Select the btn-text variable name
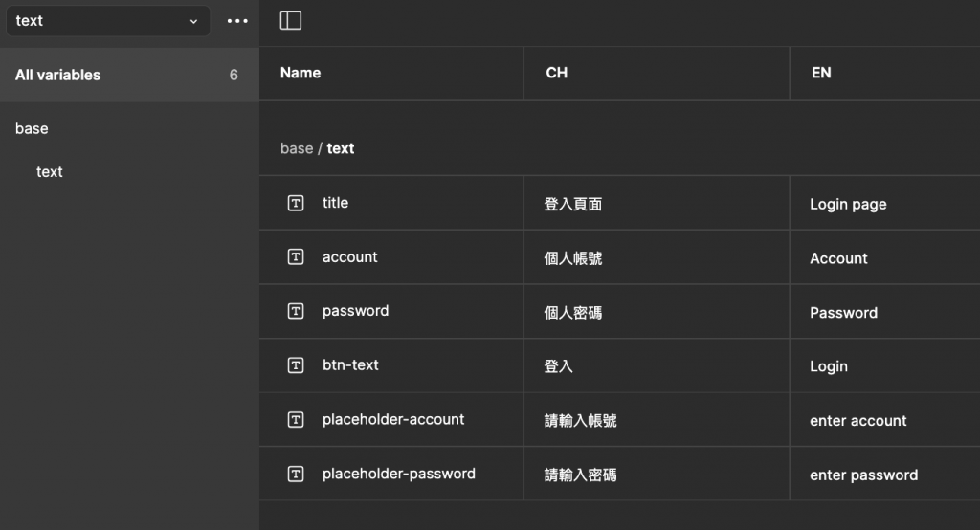 coord(350,365)
